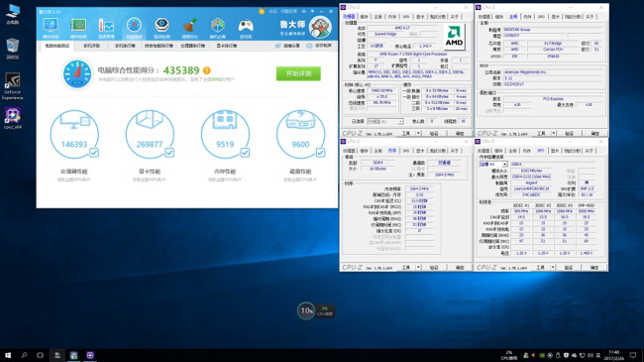This screenshot has width=644, height=362.
Task: Click the processor performance circle showing 146393
Action: (74, 135)
